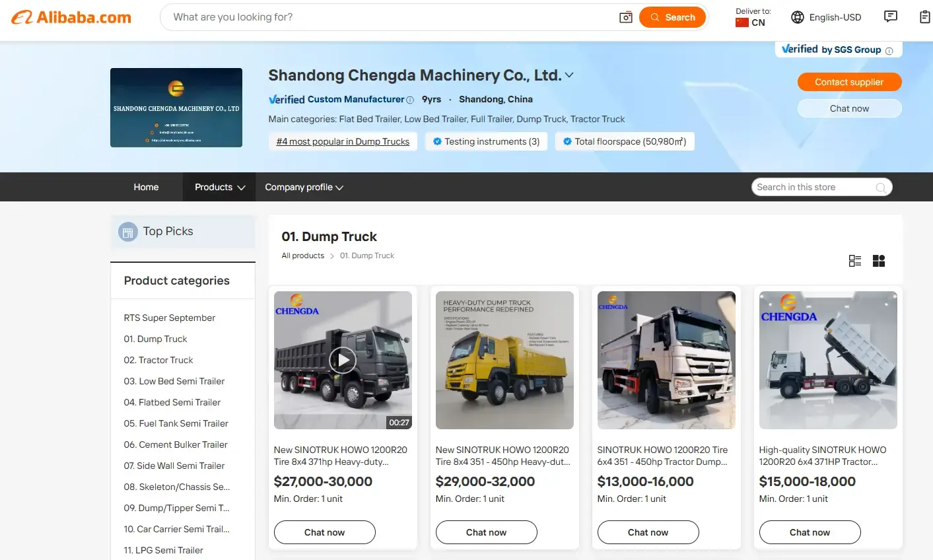The height and width of the screenshot is (560, 933).
Task: Go to the store Home tab
Action: pyautogui.click(x=146, y=187)
